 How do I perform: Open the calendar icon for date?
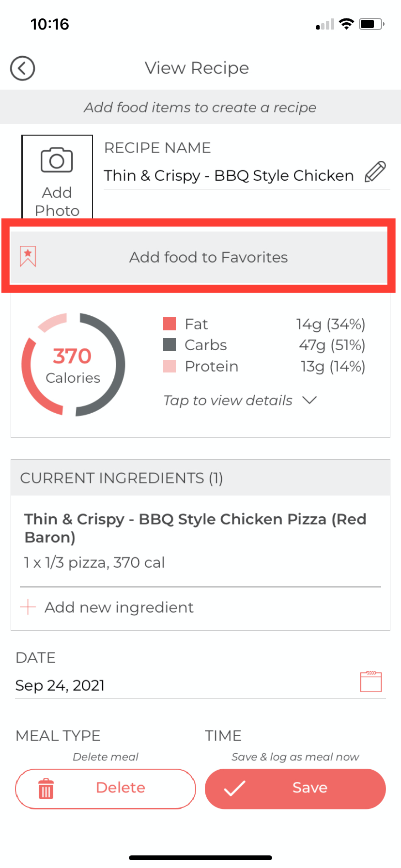coord(371,682)
